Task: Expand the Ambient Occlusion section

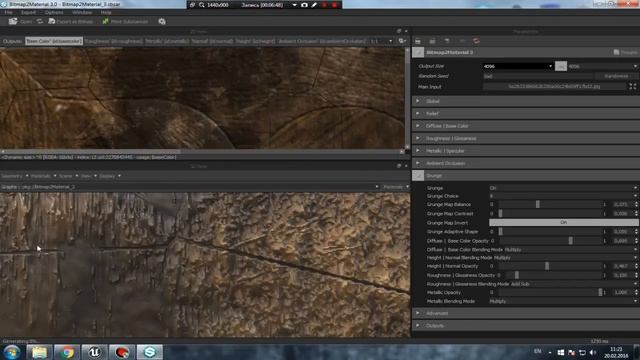Action: pos(526,163)
